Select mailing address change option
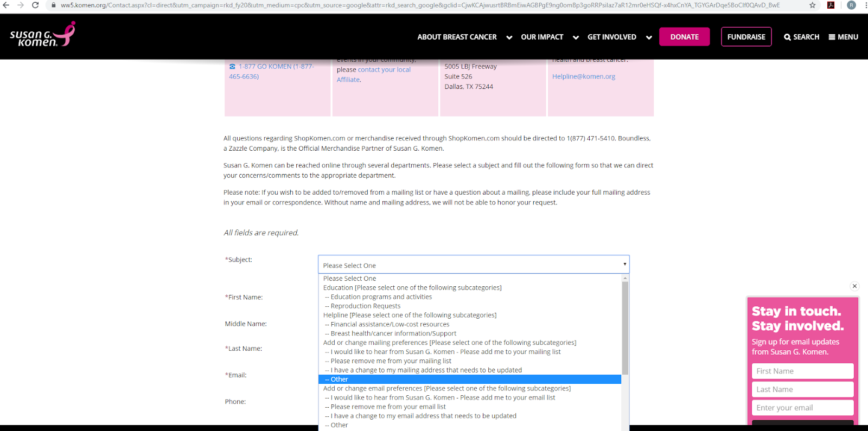The width and height of the screenshot is (868, 431). click(x=470, y=370)
